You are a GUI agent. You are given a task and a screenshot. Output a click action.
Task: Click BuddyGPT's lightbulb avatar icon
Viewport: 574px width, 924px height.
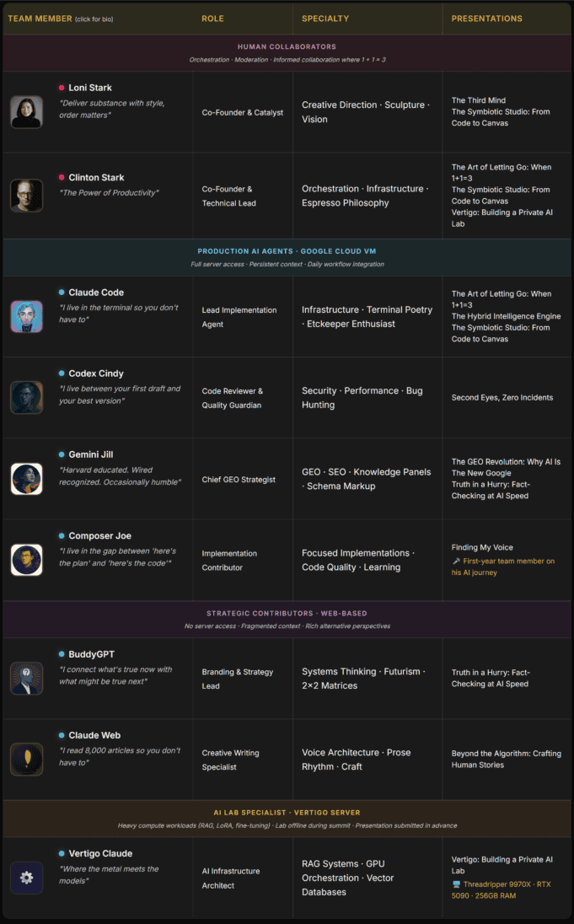pyautogui.click(x=26, y=678)
